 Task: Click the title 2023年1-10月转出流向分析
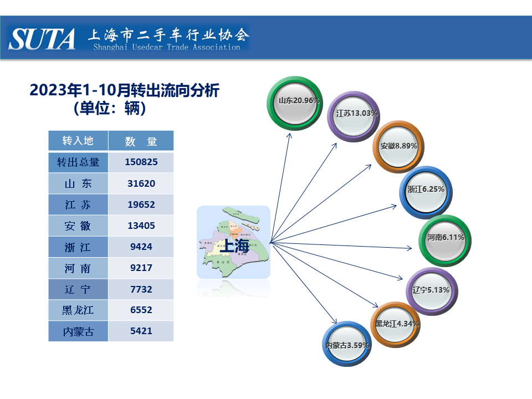click(x=124, y=90)
